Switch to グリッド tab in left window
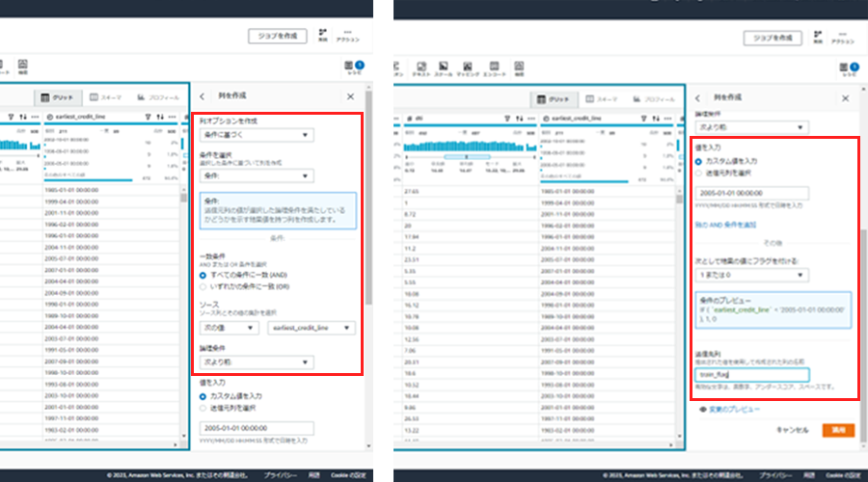This screenshot has width=868, height=482. [58, 97]
